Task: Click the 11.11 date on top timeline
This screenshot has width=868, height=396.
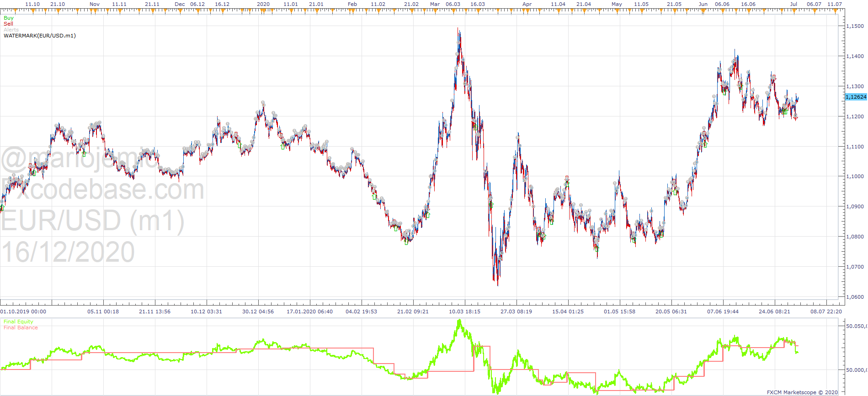Action: click(x=119, y=4)
